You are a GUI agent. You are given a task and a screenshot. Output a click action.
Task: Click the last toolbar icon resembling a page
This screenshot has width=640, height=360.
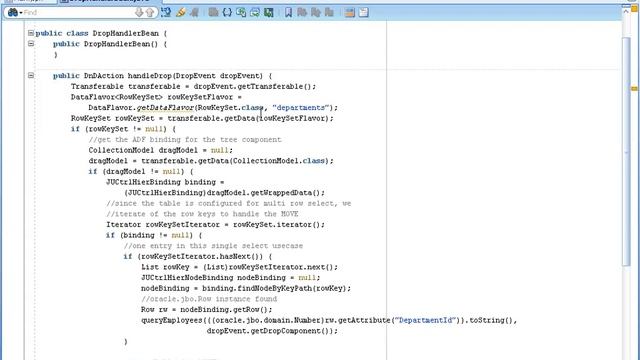tap(363, 13)
